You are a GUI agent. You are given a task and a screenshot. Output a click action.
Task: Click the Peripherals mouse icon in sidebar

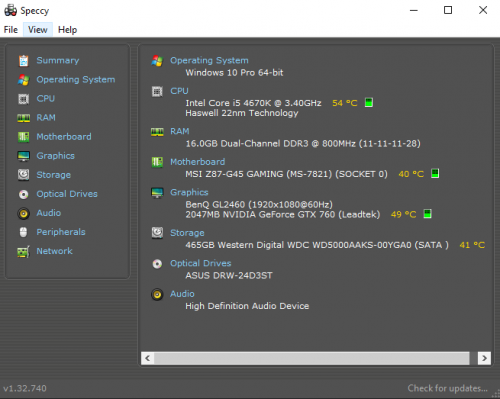[23, 232]
